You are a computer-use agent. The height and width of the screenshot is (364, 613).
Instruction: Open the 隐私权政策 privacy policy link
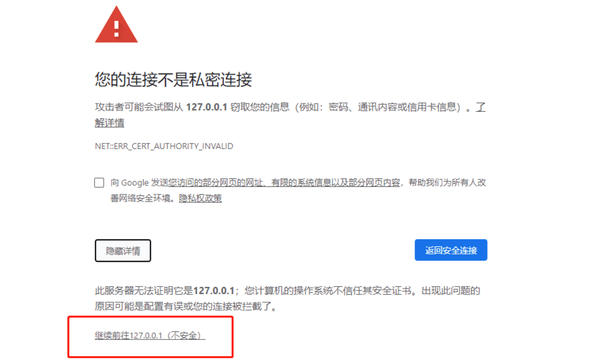point(200,198)
